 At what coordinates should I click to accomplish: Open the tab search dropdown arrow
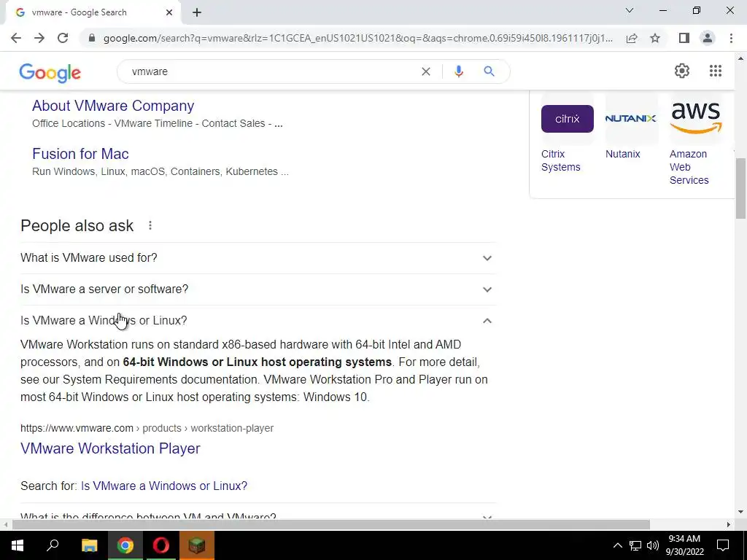click(630, 10)
